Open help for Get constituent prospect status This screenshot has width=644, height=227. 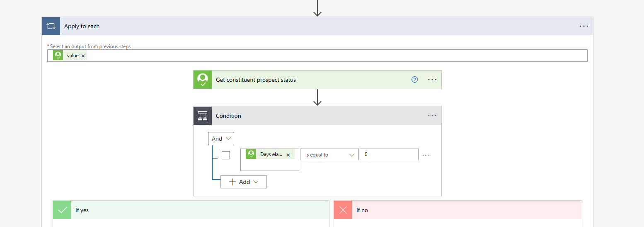(x=414, y=80)
